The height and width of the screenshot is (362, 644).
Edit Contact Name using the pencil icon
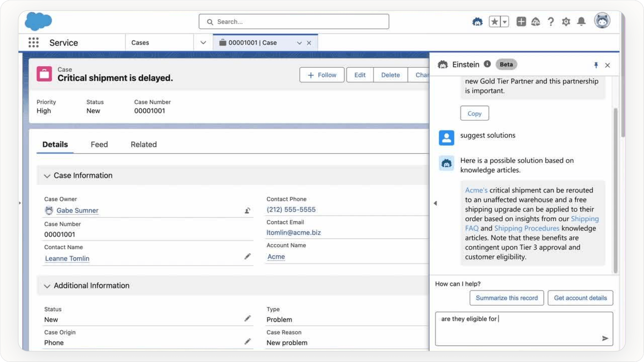coord(248,256)
